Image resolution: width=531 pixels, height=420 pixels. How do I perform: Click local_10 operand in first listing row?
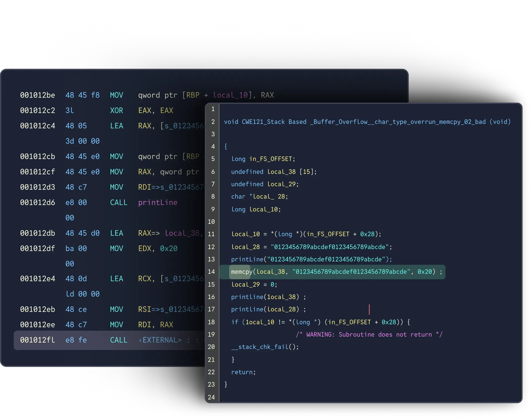click(231, 95)
